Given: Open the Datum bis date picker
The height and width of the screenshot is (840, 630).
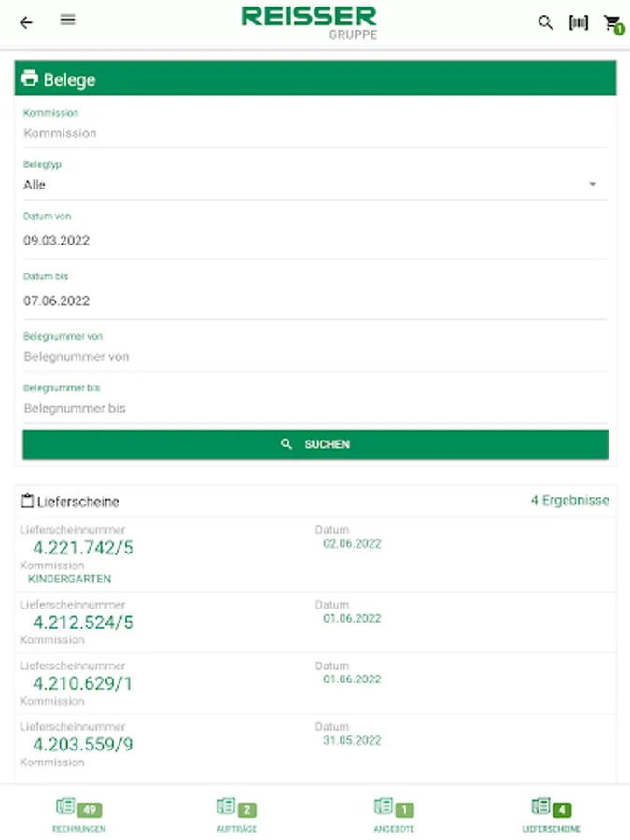Looking at the screenshot, I should 315,301.
